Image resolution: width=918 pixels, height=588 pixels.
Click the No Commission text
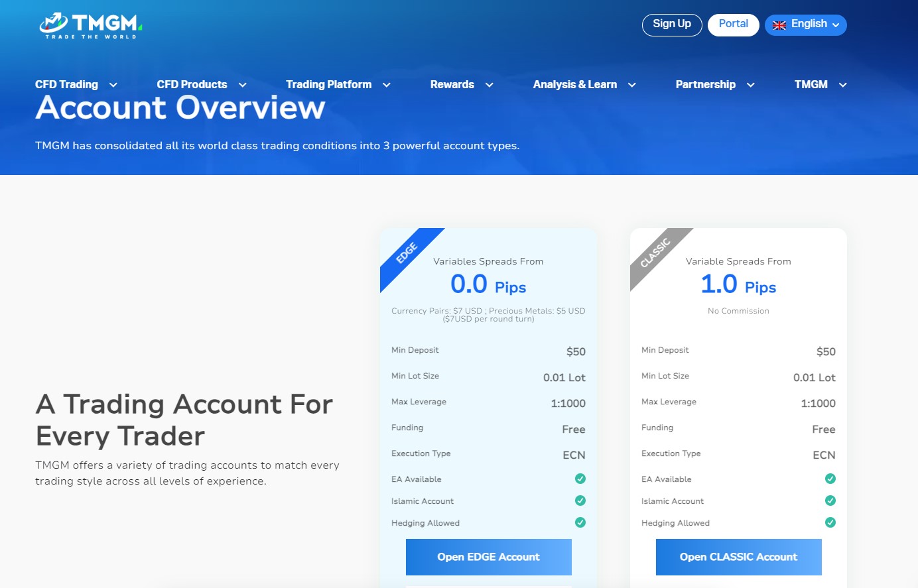738,311
